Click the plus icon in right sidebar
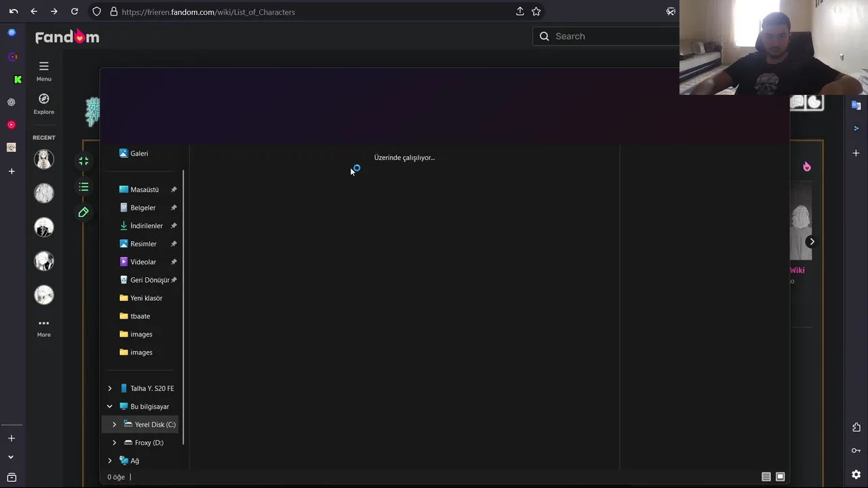 click(856, 153)
